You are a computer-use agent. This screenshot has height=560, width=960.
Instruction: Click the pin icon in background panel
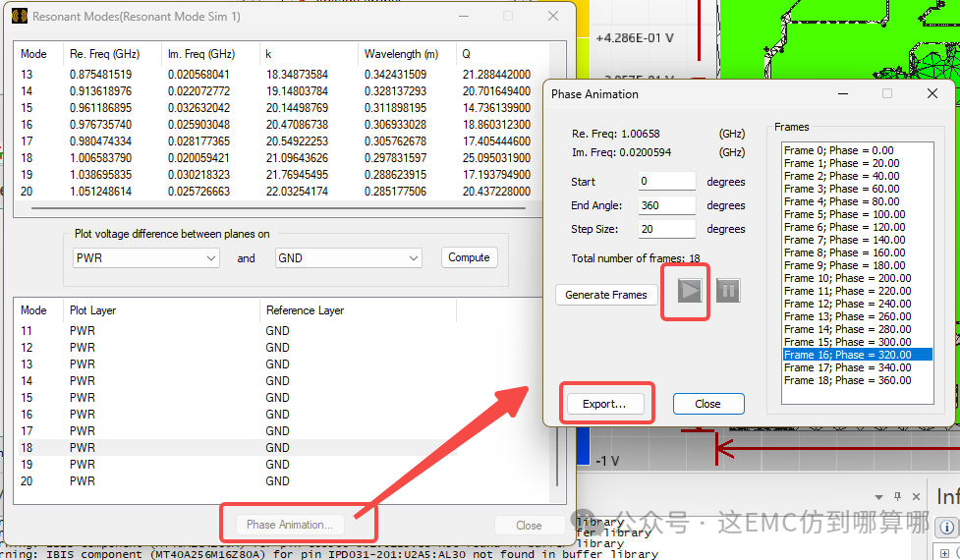[x=897, y=496]
